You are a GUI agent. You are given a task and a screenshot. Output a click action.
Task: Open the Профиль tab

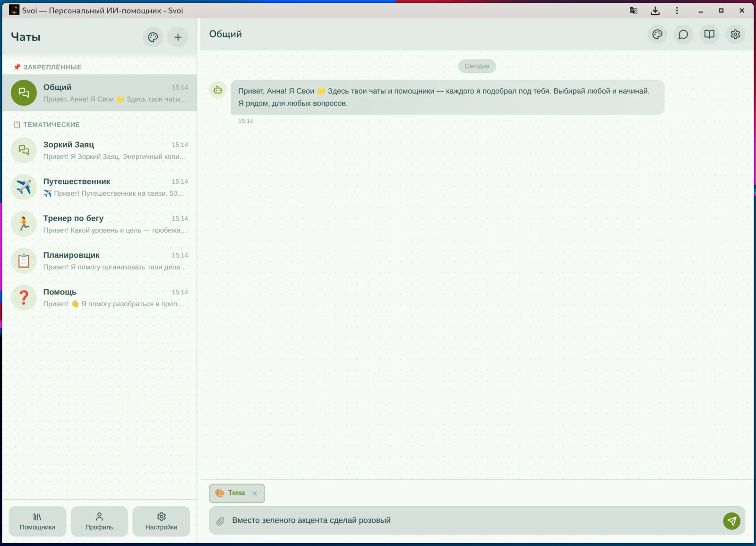[99, 521]
